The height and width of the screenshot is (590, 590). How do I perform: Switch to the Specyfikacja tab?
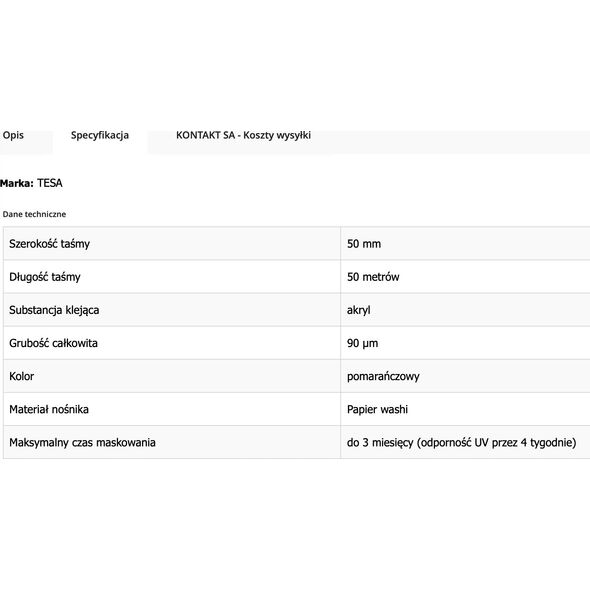(x=100, y=135)
